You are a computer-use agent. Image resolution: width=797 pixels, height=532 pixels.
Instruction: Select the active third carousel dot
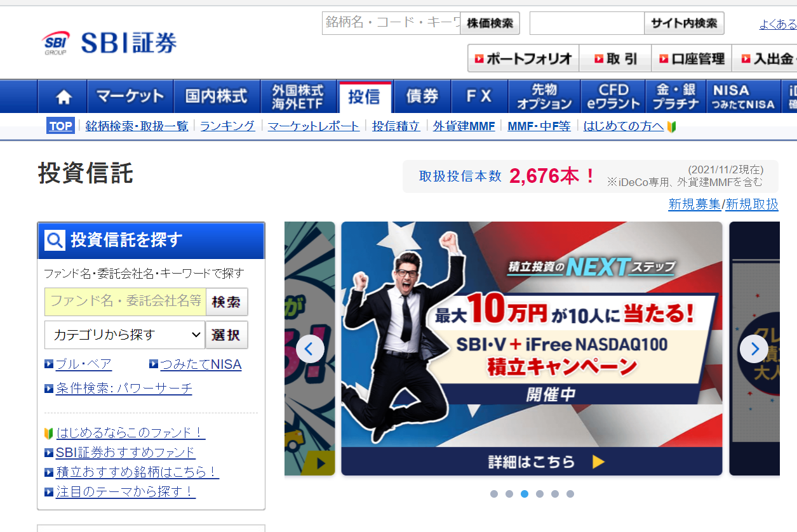(525, 494)
